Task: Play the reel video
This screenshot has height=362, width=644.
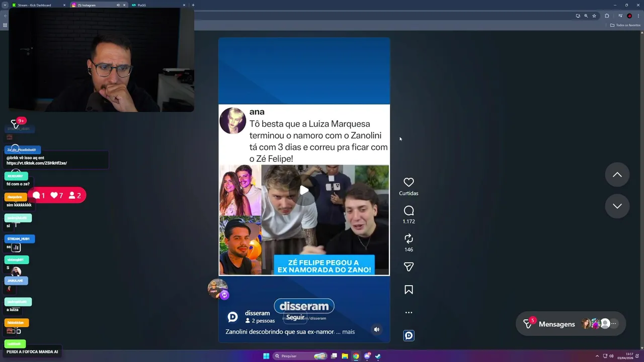Action: click(x=304, y=190)
